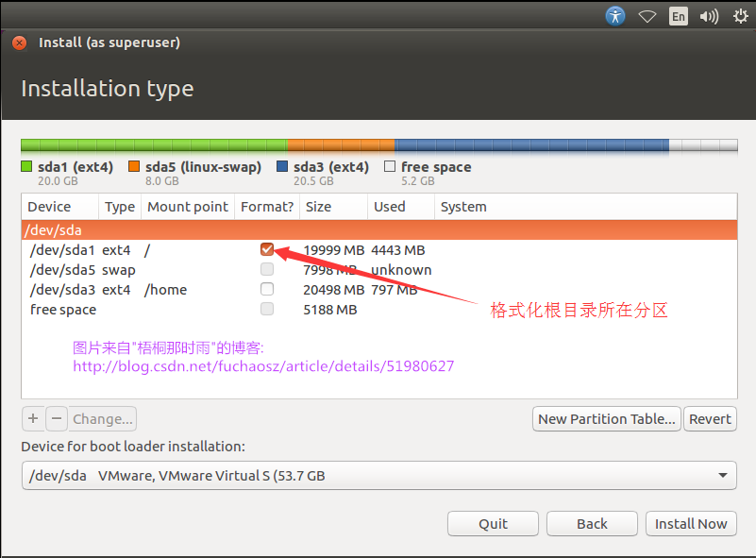Click the minus button to remove partition

tap(57, 418)
